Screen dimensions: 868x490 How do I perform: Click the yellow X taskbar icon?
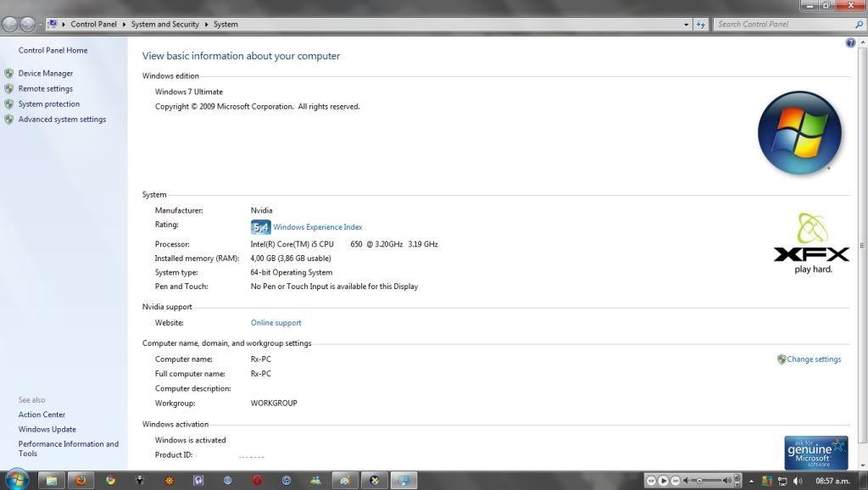[x=375, y=481]
